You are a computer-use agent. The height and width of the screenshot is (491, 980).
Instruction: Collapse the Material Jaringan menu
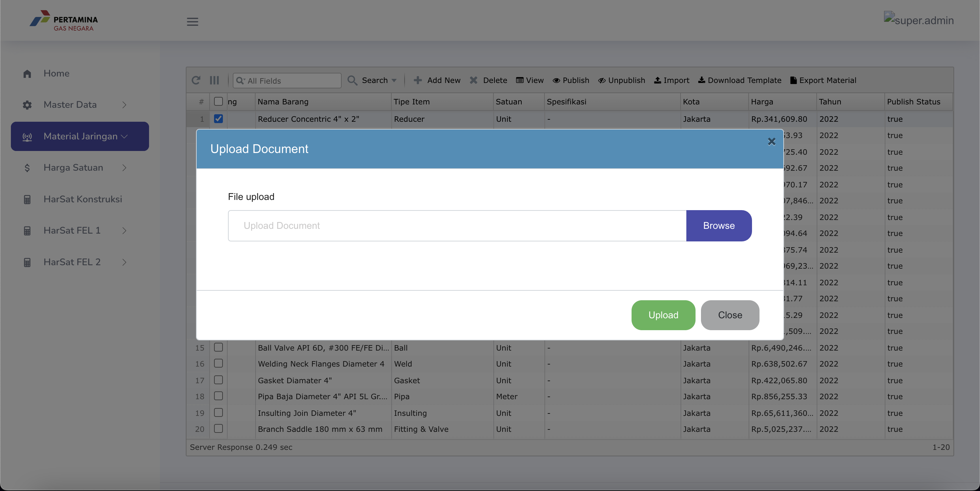tap(80, 136)
